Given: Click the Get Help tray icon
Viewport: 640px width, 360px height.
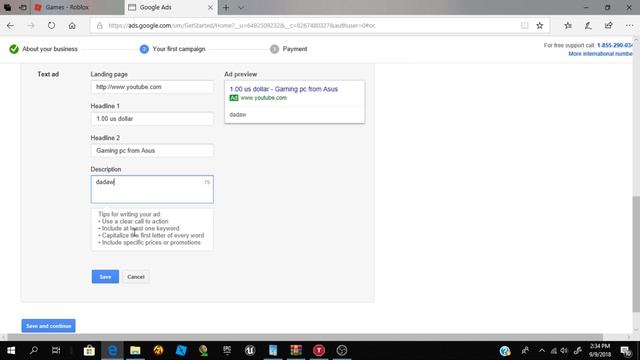Looking at the screenshot, I should point(505,351).
